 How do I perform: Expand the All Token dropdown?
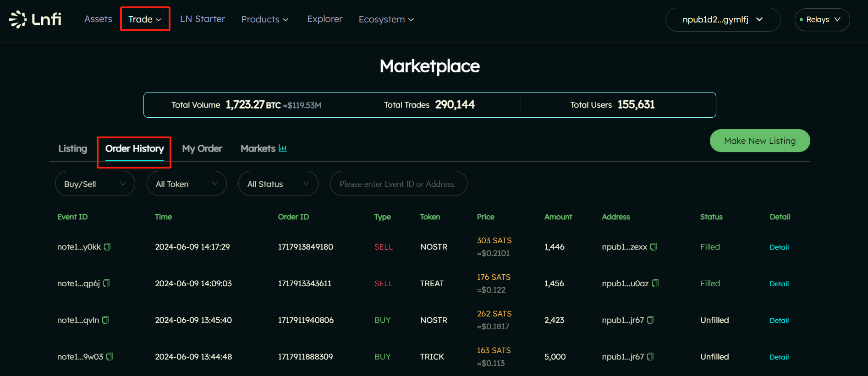click(187, 184)
